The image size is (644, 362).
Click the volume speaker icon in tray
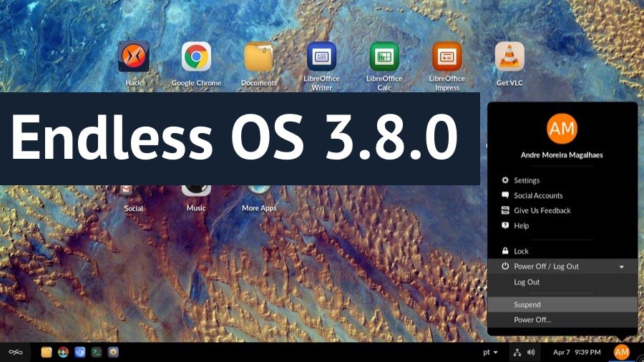[531, 352]
